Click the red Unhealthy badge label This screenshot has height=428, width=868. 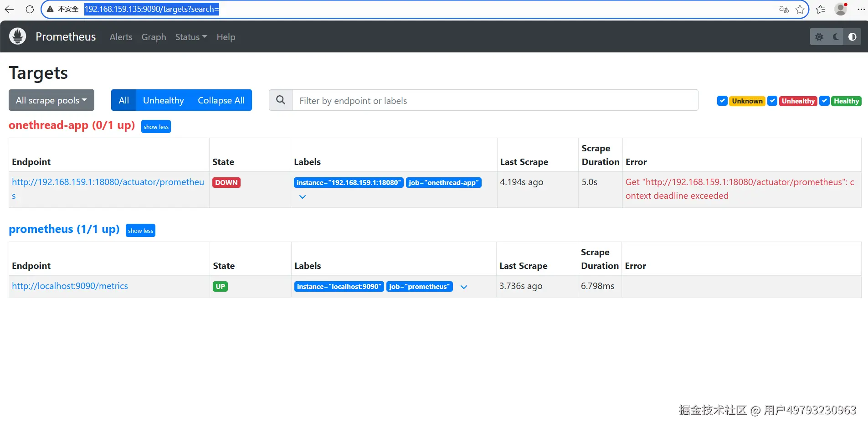(798, 101)
